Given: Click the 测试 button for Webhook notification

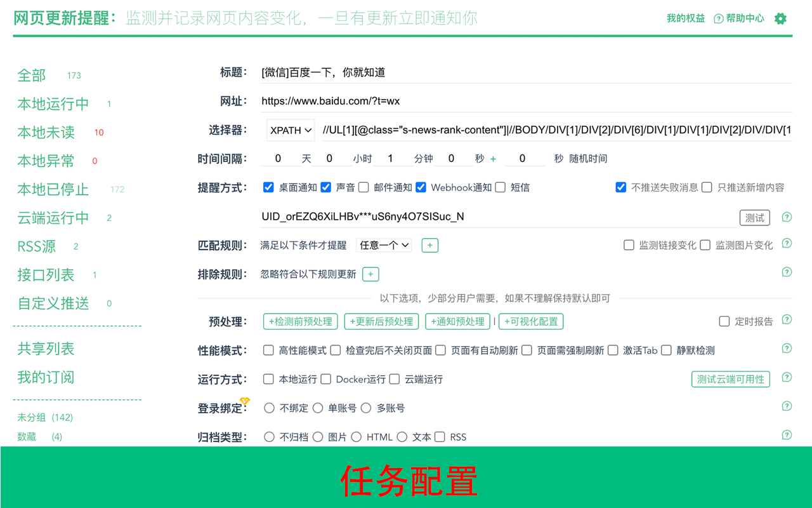Looking at the screenshot, I should [x=754, y=217].
